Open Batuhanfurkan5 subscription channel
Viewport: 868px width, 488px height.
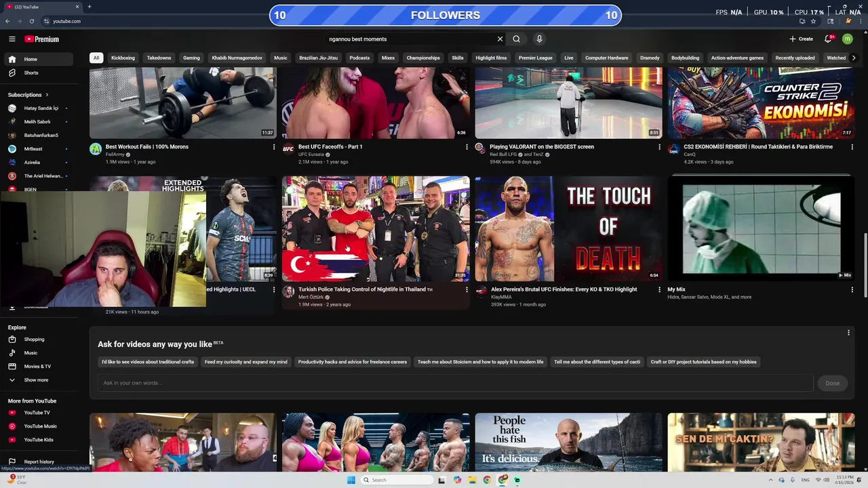(x=39, y=136)
